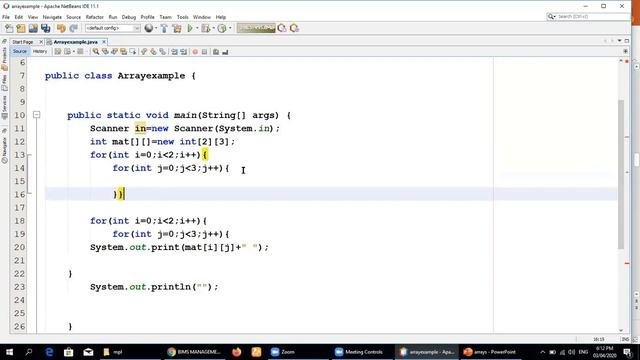Open the File menu

coord(6,17)
